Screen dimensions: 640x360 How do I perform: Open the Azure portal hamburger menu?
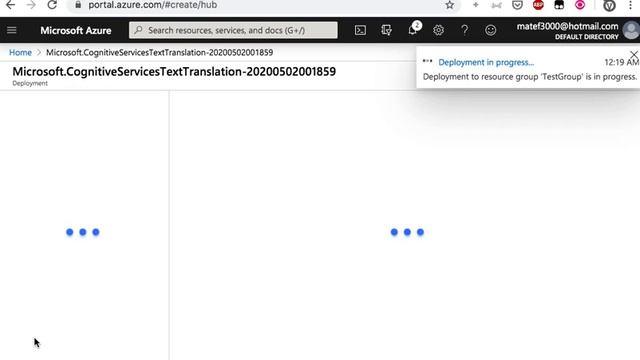click(x=11, y=30)
